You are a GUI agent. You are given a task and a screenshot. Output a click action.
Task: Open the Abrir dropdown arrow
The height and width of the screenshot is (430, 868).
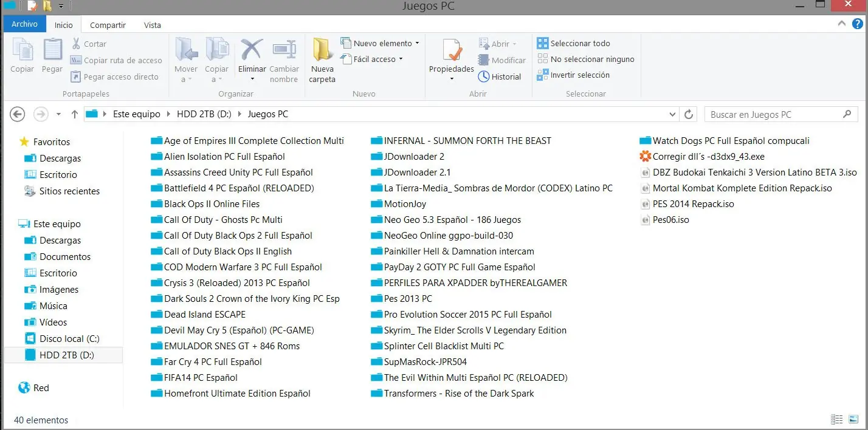coord(514,44)
